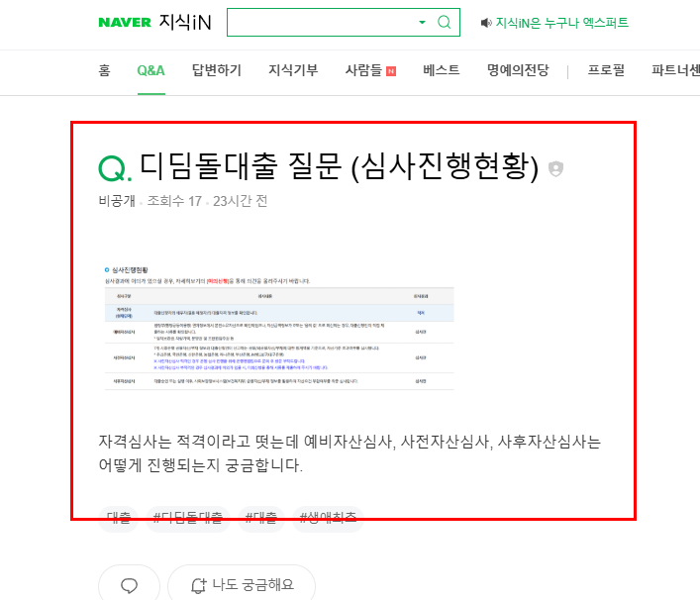Viewport: 700px width, 600px height.
Task: Open the #대출 hashtag
Action: [x=261, y=518]
